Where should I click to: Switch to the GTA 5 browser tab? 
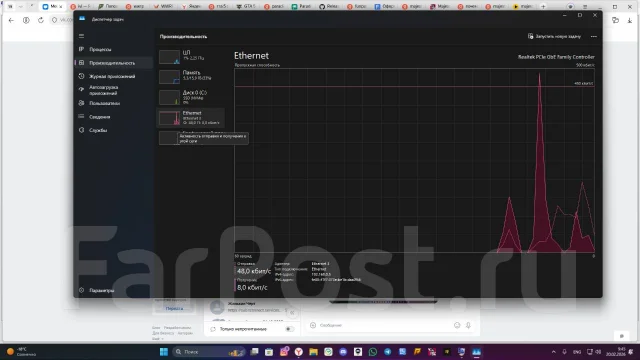point(246,7)
